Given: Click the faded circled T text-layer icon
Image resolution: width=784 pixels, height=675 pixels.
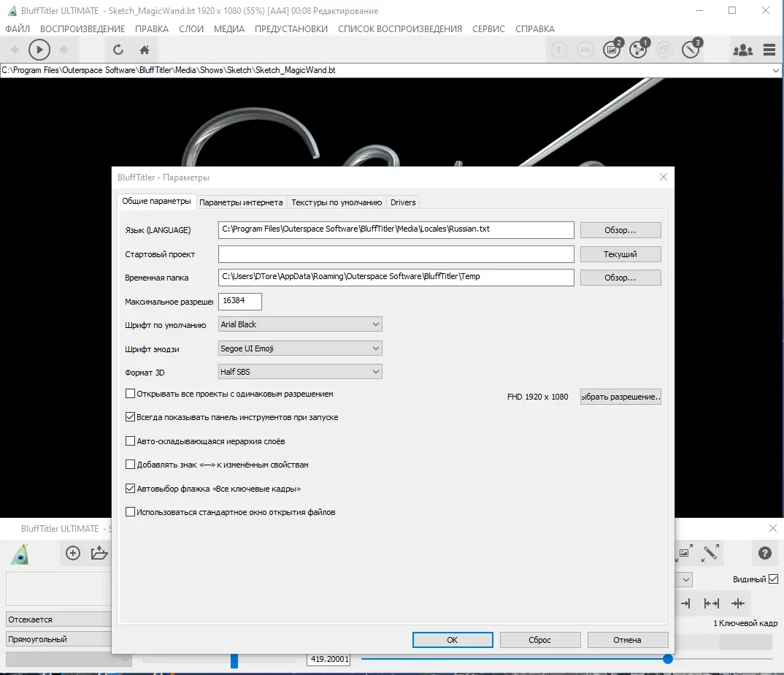Looking at the screenshot, I should pyautogui.click(x=559, y=50).
